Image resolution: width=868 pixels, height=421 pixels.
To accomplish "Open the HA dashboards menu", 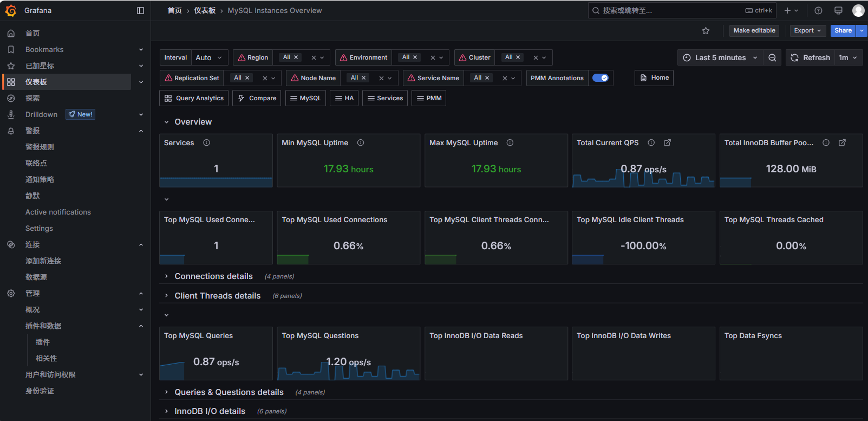I will 344,98.
